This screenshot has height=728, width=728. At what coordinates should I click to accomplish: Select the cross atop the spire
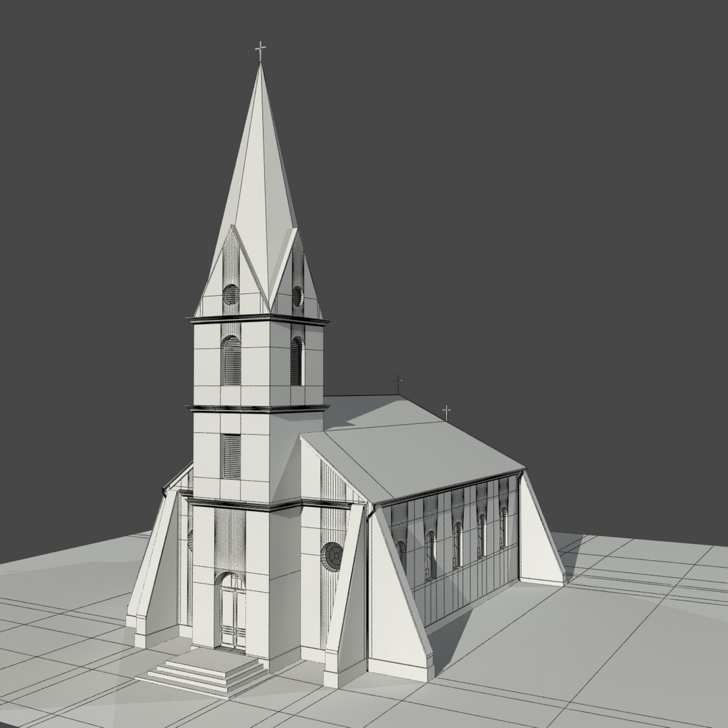tap(260, 51)
